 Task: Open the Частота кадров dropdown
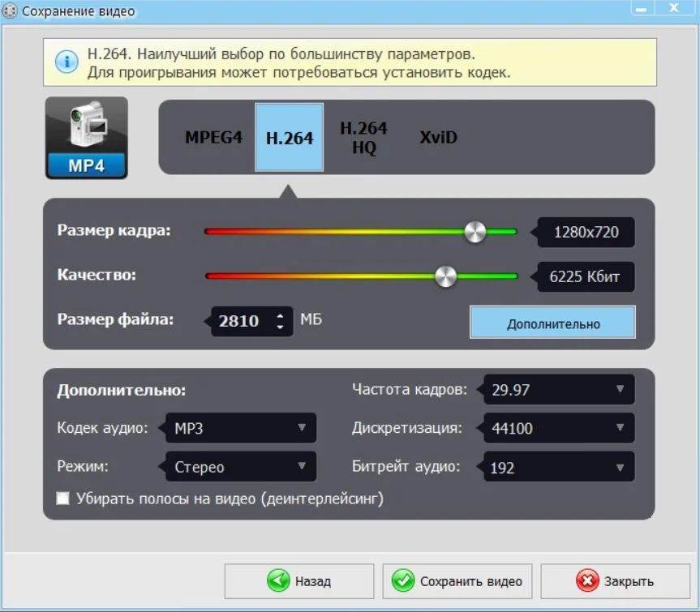coord(559,389)
